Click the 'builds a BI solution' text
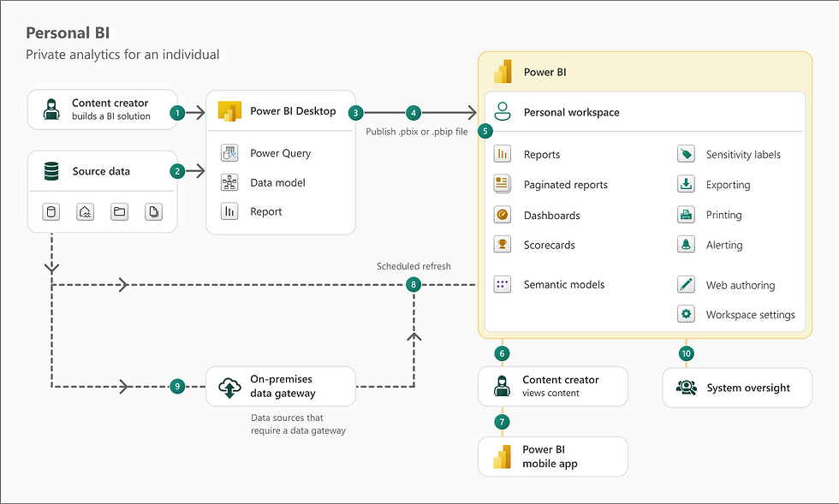Image resolution: width=839 pixels, height=504 pixels. point(111,116)
